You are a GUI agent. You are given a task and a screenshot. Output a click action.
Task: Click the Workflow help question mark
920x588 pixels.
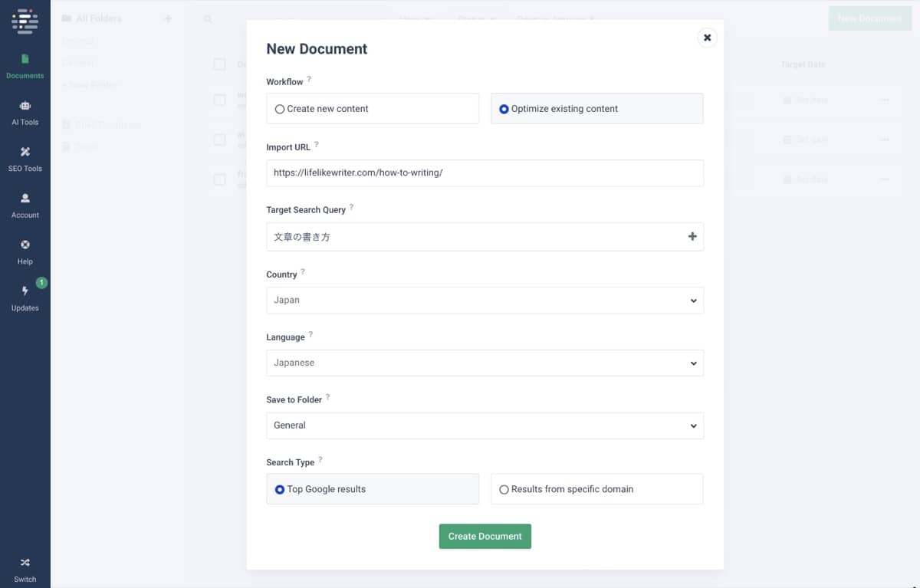click(x=310, y=79)
